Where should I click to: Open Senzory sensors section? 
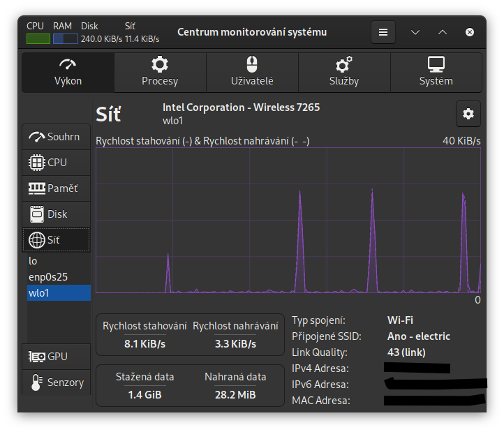56,382
